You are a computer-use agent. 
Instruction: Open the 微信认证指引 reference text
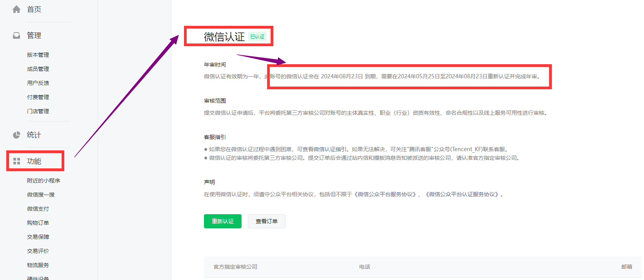click(x=330, y=149)
